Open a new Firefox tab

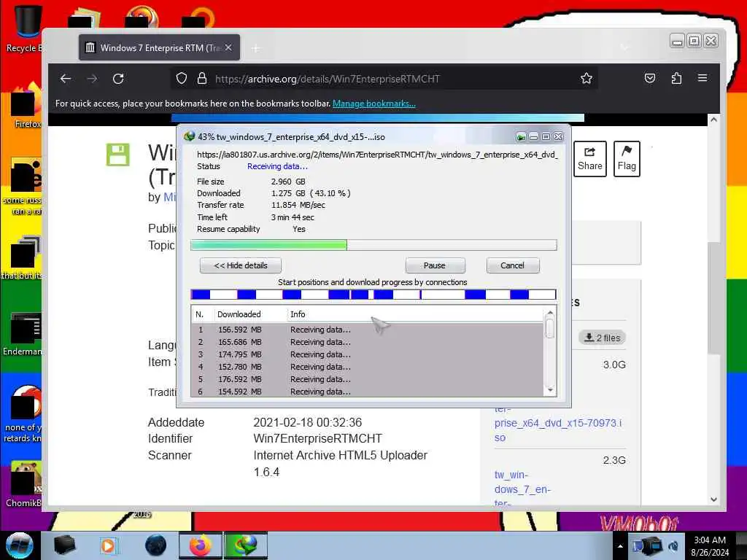coord(256,48)
